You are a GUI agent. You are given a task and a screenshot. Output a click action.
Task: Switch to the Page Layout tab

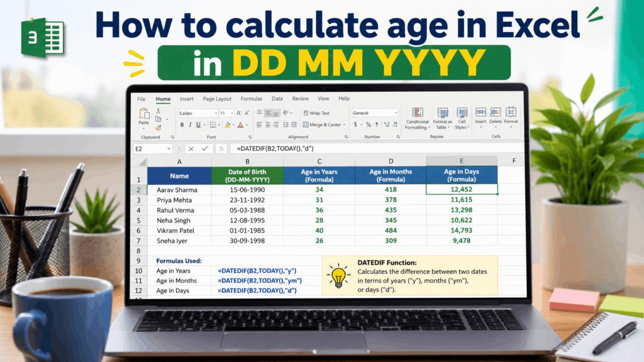click(x=217, y=99)
